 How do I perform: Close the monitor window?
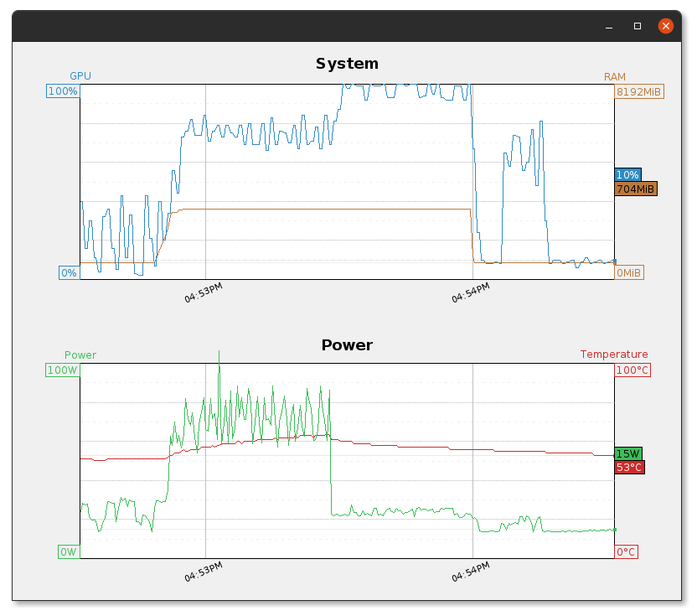[665, 26]
